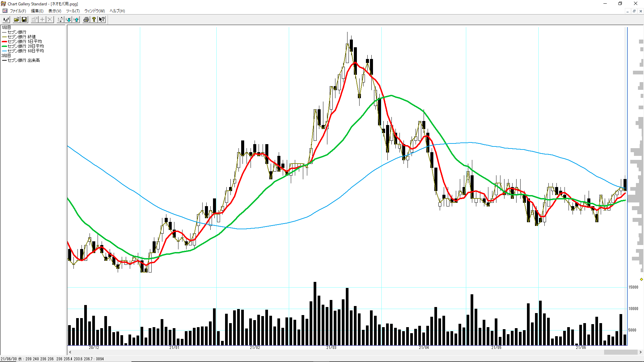Image resolution: width=644 pixels, height=362 pixels.
Task: Click the yellow question mark help icon
Action: click(94, 19)
